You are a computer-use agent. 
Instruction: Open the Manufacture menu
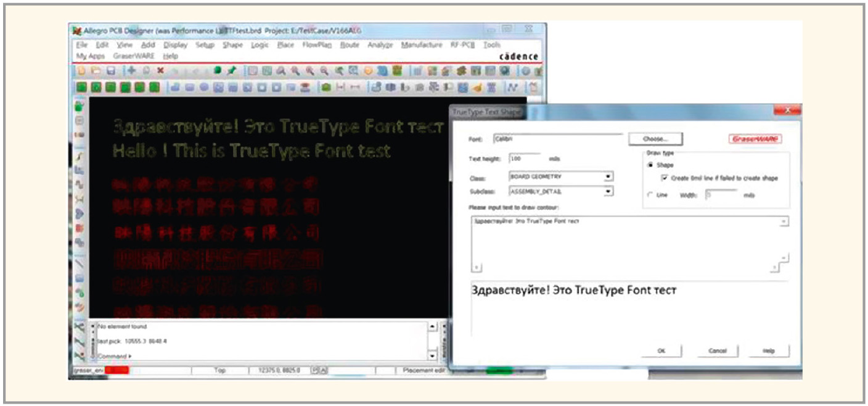421,45
